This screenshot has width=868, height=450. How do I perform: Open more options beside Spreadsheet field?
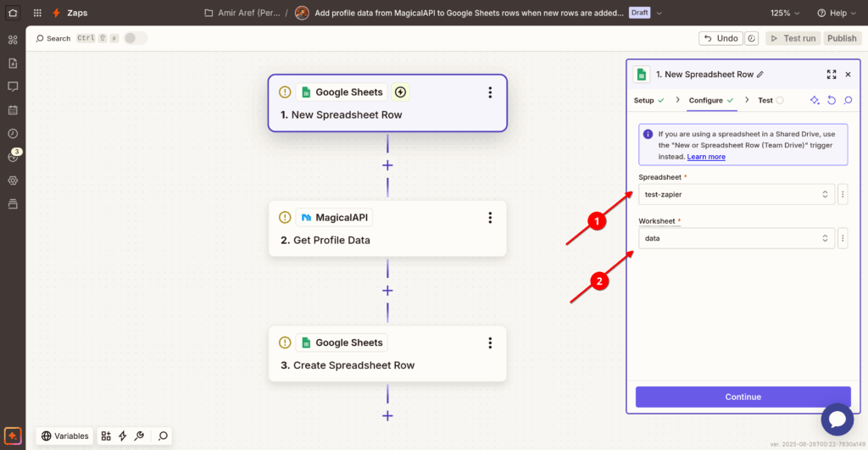[x=843, y=194]
